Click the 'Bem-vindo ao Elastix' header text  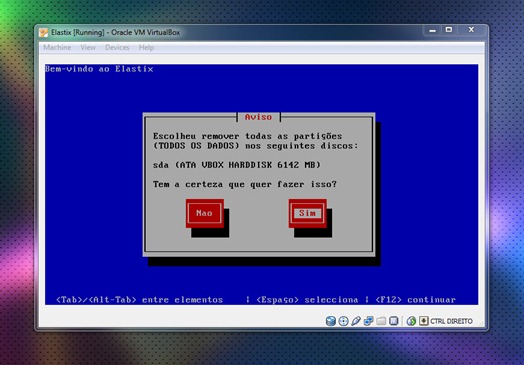coord(99,69)
